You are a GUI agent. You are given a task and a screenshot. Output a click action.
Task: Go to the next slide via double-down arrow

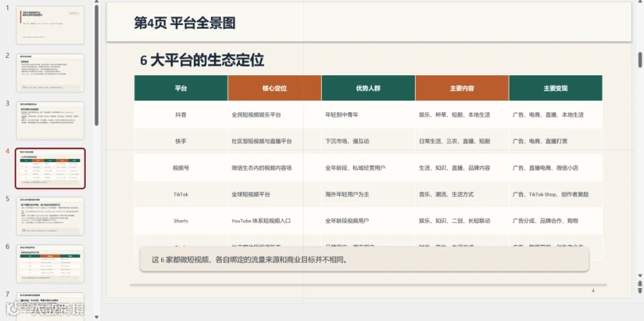click(640, 291)
